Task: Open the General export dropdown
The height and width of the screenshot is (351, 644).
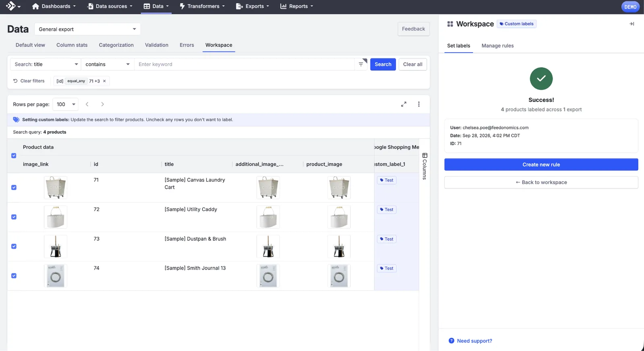Action: tap(87, 29)
